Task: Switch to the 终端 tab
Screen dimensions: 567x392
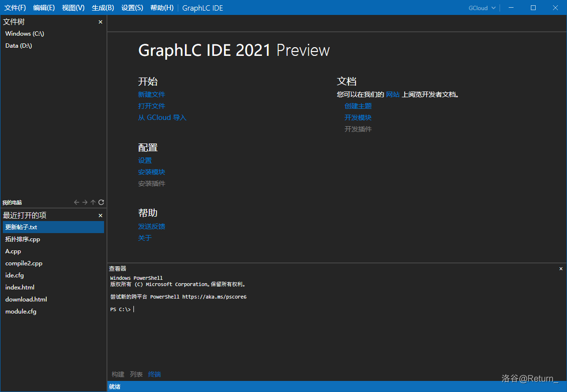Action: coord(155,374)
